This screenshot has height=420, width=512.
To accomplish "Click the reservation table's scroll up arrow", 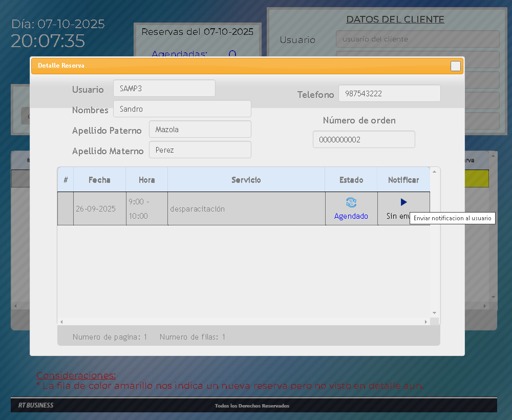I will tap(434, 172).
